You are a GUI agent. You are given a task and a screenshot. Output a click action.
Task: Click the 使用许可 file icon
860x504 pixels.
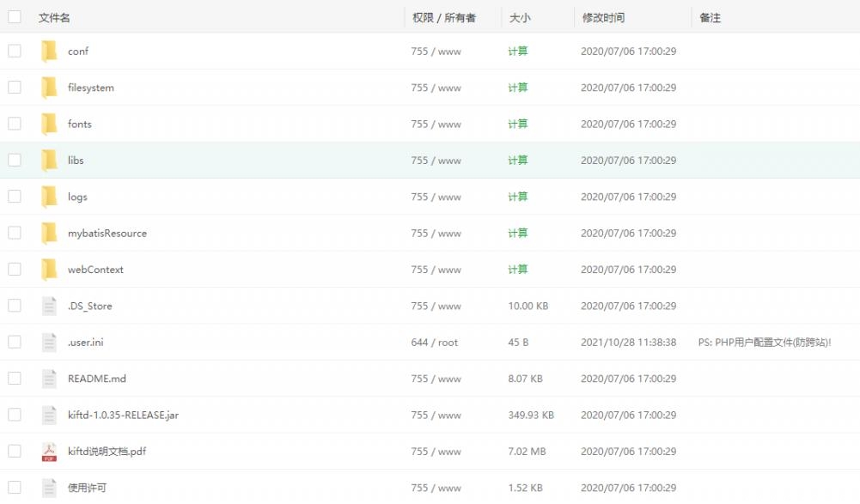pos(49,488)
